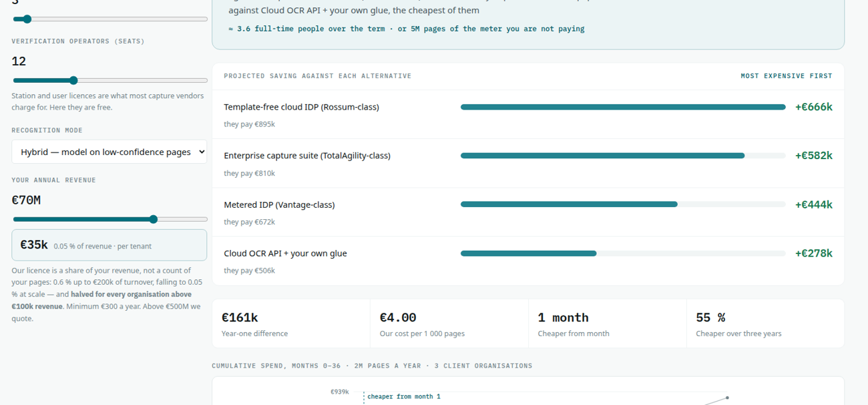Image resolution: width=868 pixels, height=405 pixels.
Task: Click the €70M annual revenue value
Action: (26, 200)
